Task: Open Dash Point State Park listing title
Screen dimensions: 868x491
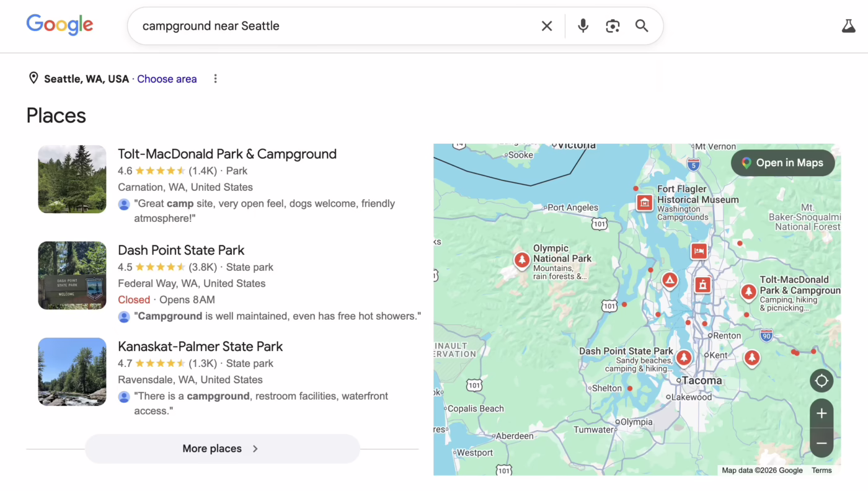Action: 181,250
